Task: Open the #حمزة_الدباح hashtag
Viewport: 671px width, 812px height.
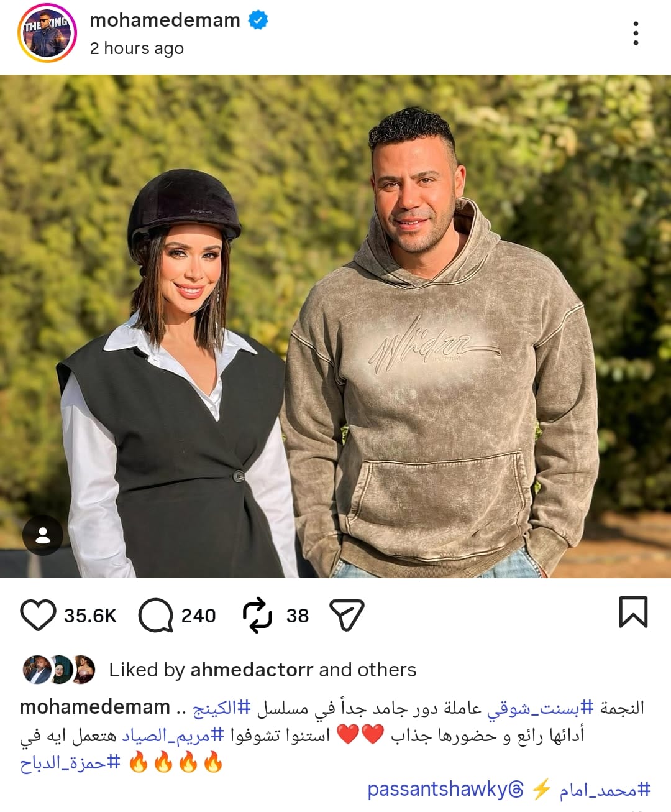Action: point(70,762)
